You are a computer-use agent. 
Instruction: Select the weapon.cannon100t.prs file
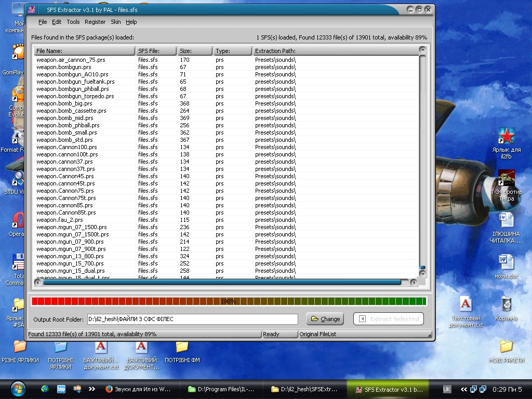(x=67, y=154)
